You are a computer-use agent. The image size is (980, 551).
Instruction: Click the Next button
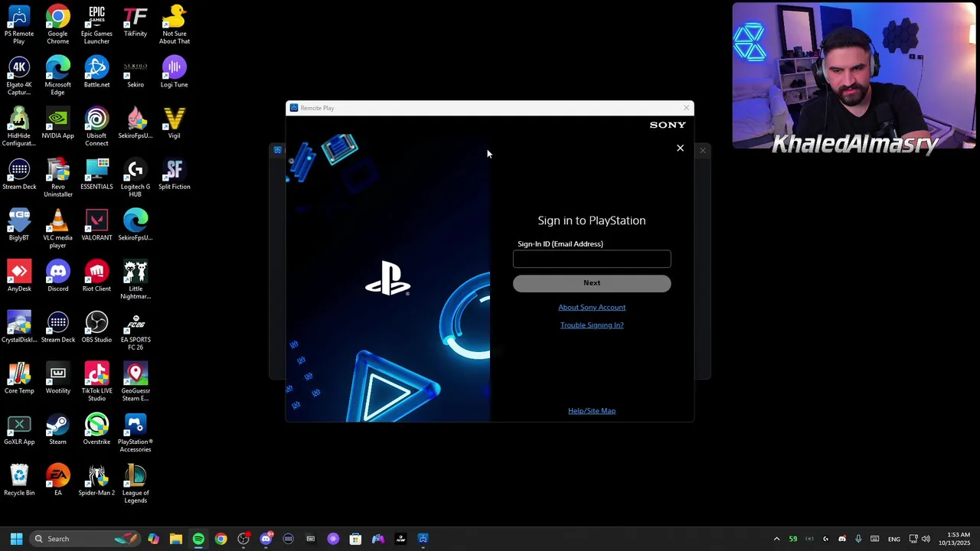(592, 283)
